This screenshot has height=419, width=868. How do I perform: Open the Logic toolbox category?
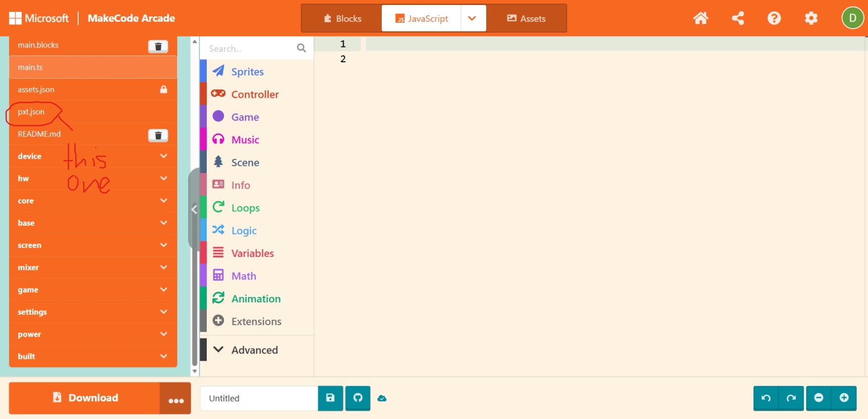click(x=257, y=231)
